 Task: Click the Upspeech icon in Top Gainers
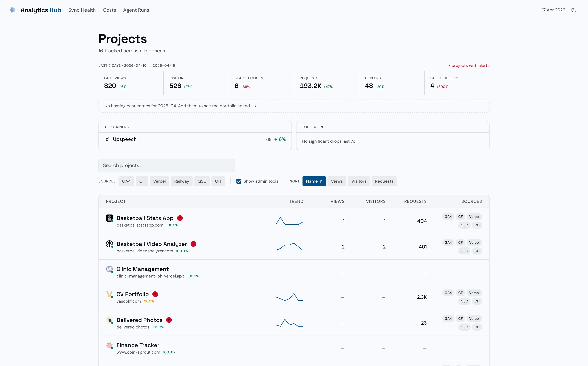(108, 139)
